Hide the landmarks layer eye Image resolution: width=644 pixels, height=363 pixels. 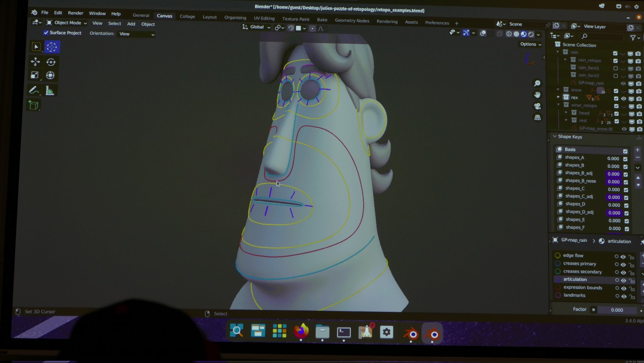pyautogui.click(x=624, y=296)
